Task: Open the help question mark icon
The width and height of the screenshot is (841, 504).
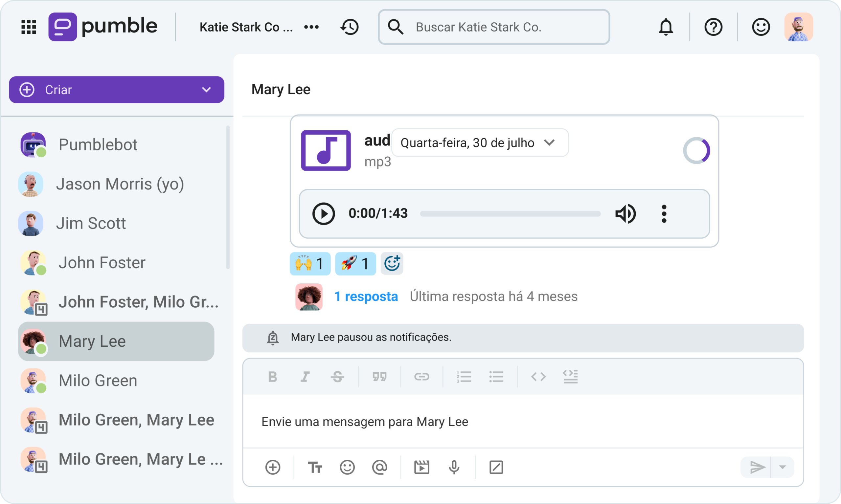Action: click(713, 27)
